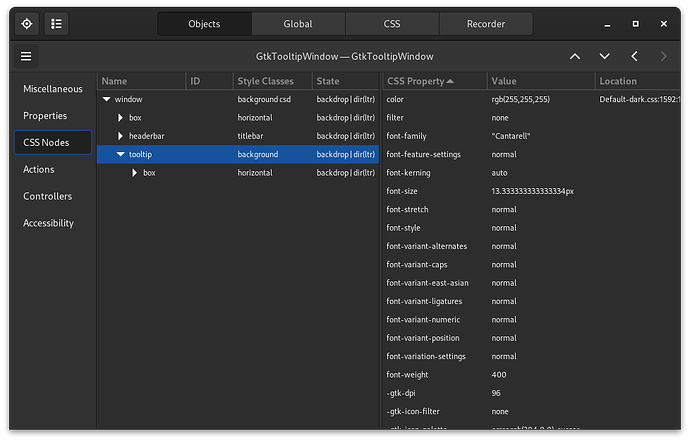Select the font-variant-ligatures row

532,301
